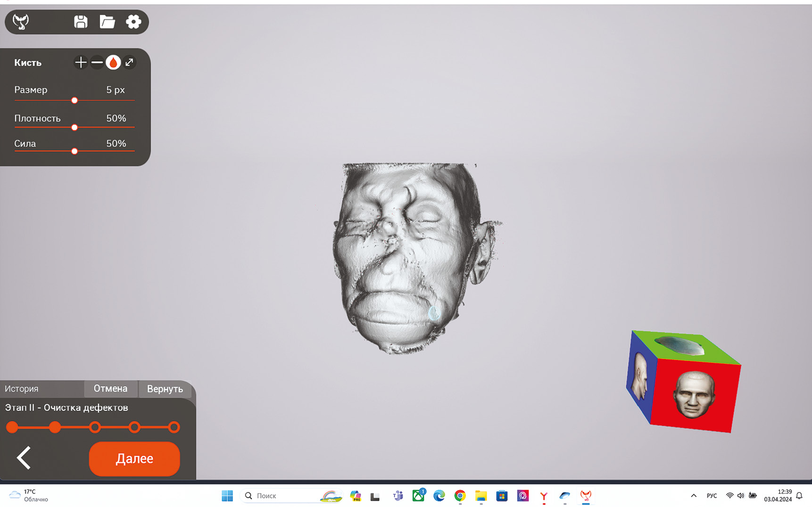Screen dimensions: 812x507
Task: Click the red front face of view cube
Action: pyautogui.click(x=693, y=396)
